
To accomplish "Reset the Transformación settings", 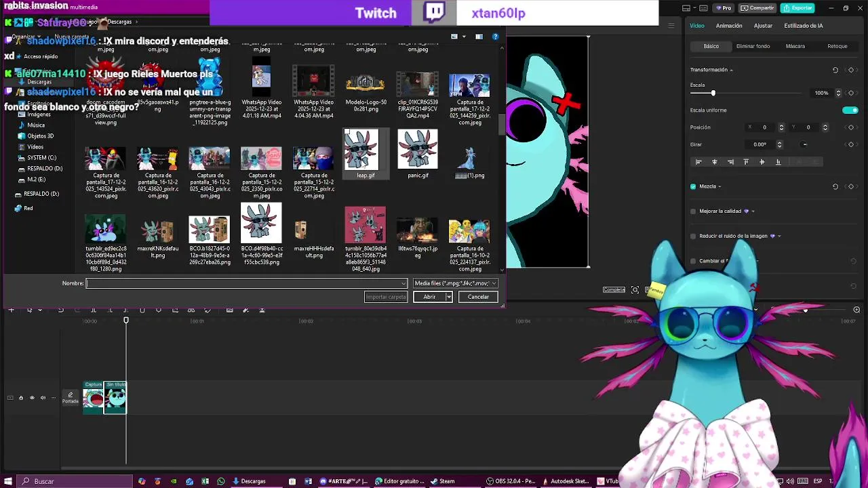I will [x=835, y=70].
